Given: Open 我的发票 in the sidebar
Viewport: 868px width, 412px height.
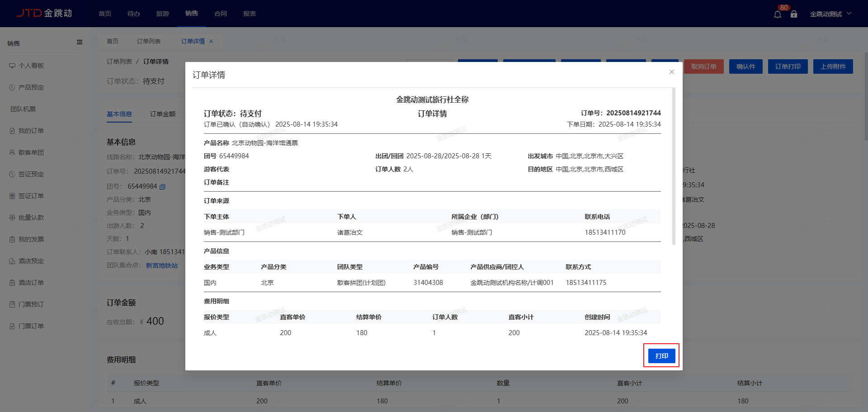Looking at the screenshot, I should coord(31,239).
